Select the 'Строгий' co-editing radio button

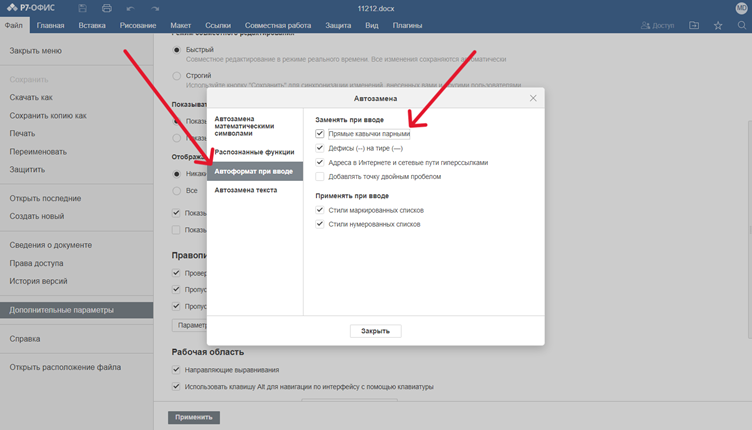(x=177, y=75)
